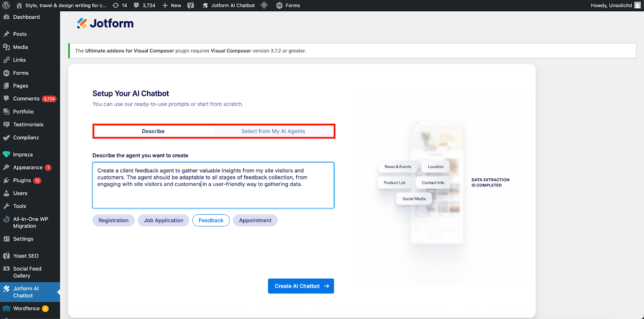The height and width of the screenshot is (319, 644).
Task: Open the Impreza diamond icon menu
Action: 6,155
